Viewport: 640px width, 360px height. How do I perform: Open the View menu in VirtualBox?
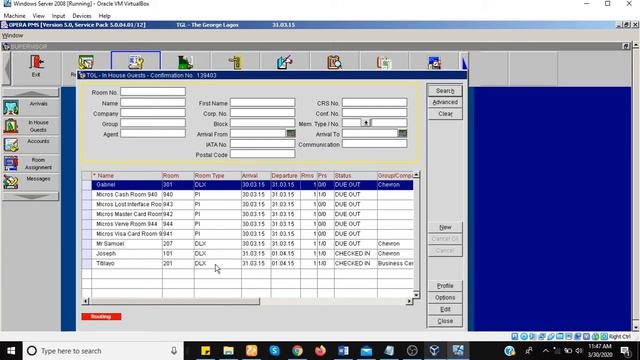[x=38, y=16]
